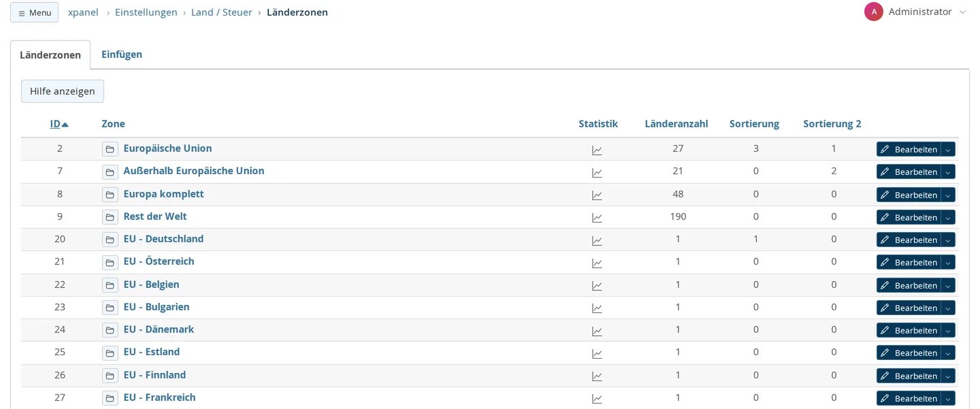Open folder icon for Rest der Welt
Screen dimensions: 980x409
tap(110, 217)
